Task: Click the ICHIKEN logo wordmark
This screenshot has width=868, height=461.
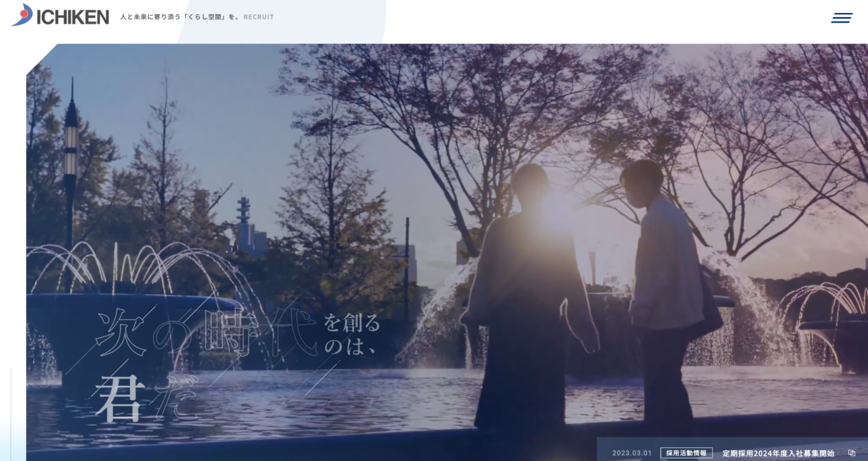Action: pyautogui.click(x=73, y=17)
